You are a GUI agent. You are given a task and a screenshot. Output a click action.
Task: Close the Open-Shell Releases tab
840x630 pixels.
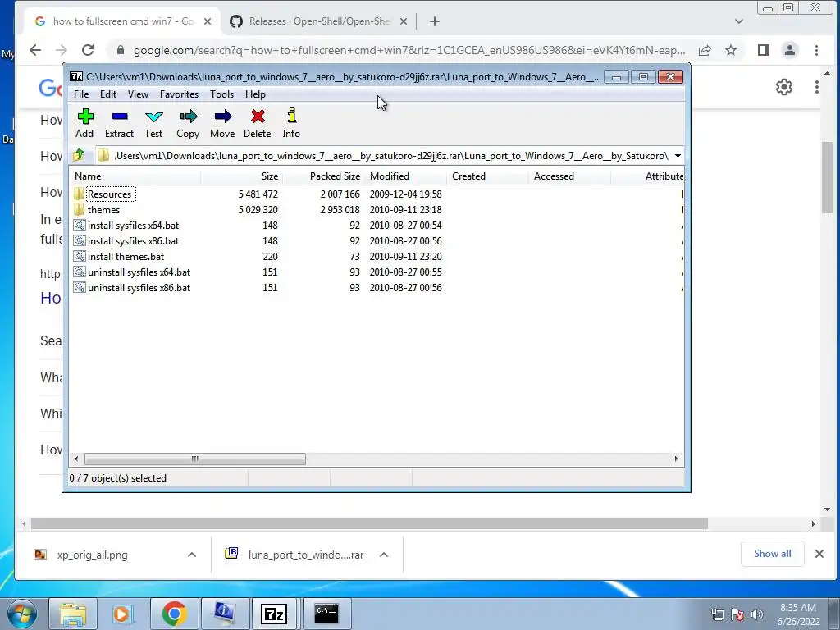tap(404, 21)
